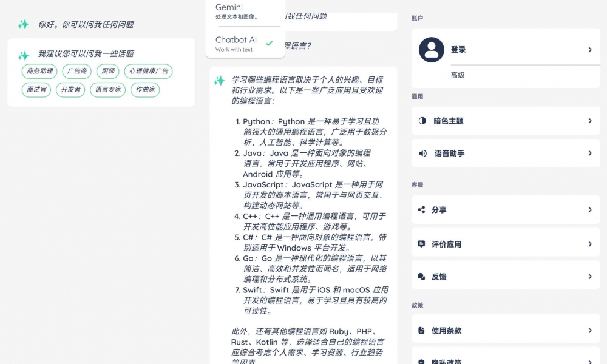This screenshot has height=364, width=607.
Task: Open 暗色主题 settings via its chevron
Action: point(589,121)
